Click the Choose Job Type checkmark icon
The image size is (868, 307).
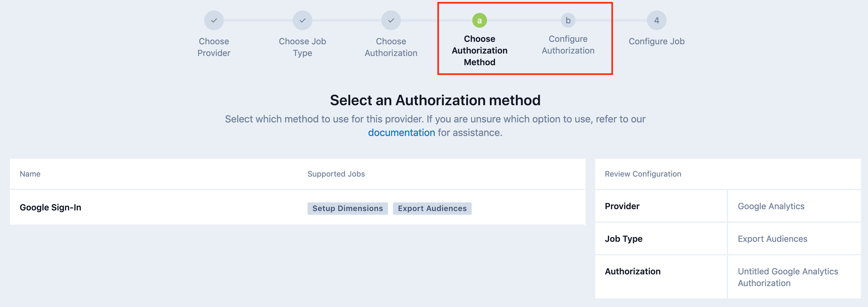point(302,20)
